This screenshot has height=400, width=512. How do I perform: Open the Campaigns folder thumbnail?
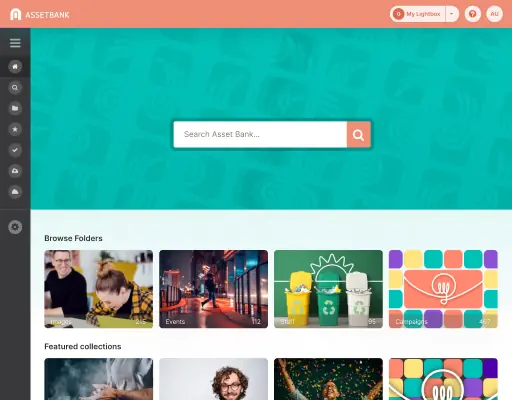pos(443,289)
